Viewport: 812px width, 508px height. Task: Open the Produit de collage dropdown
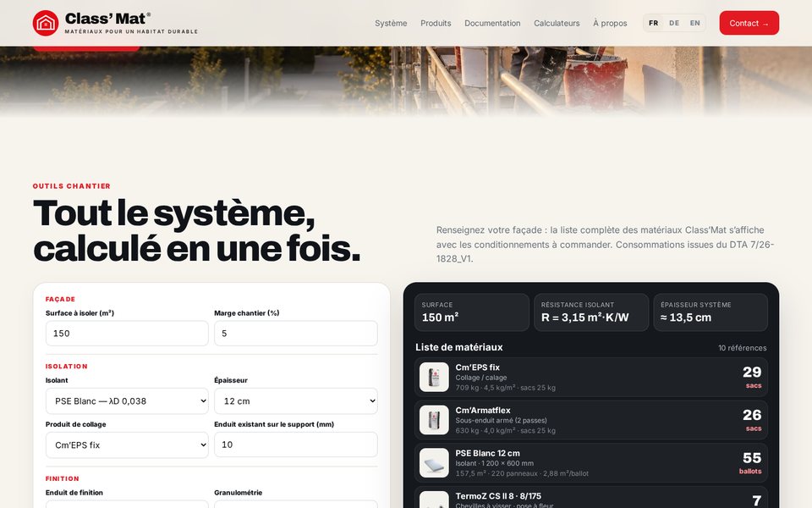pos(127,445)
